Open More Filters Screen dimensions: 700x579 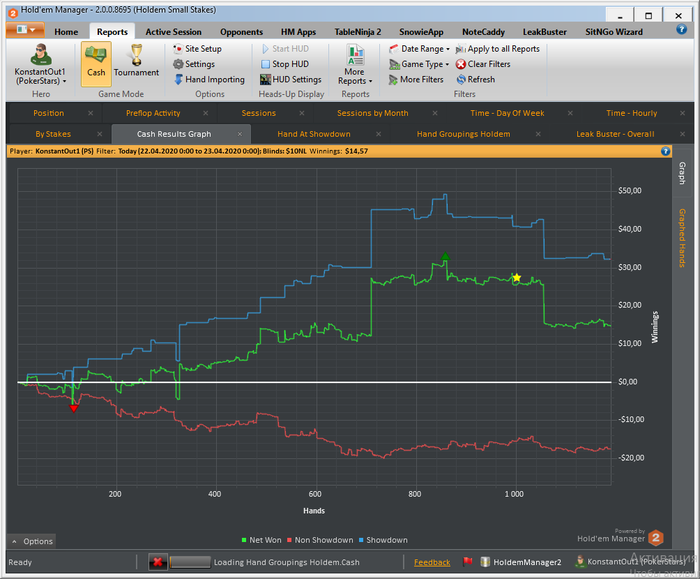tap(416, 79)
